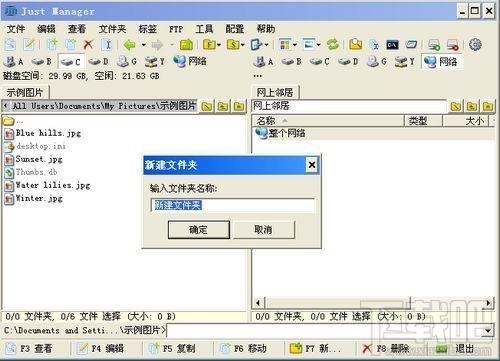The image size is (500, 361).
Task: Select drive G in the left panel
Action: 127,62
